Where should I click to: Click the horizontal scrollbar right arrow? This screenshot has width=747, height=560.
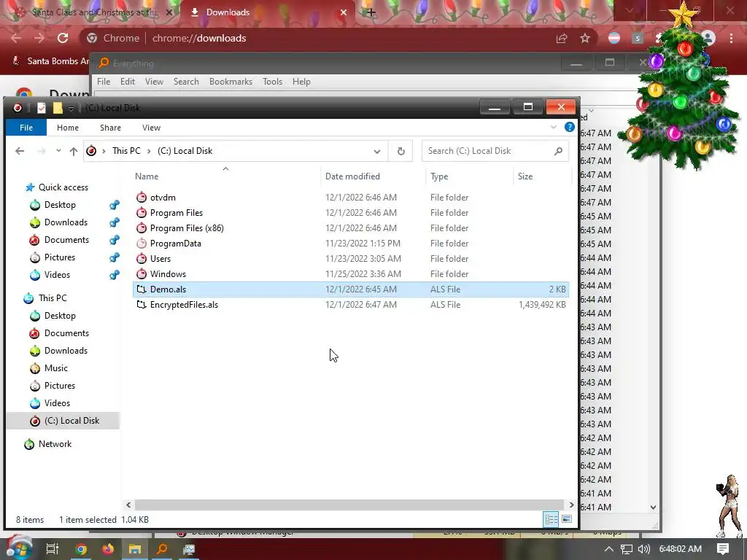[x=571, y=505]
